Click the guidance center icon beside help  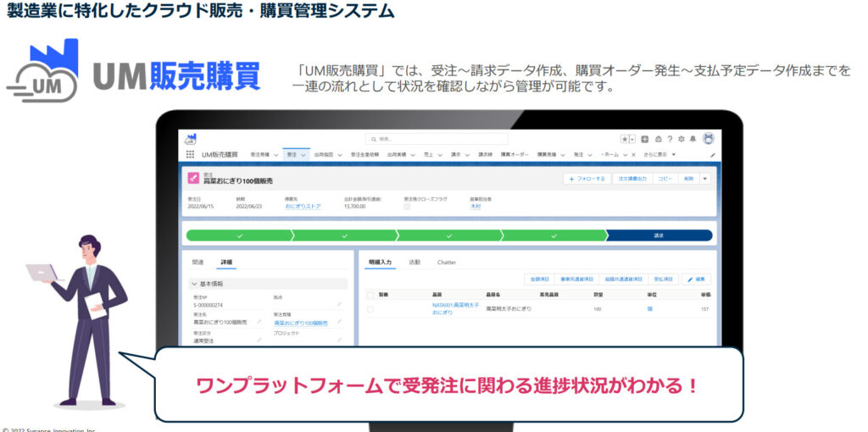[658, 140]
